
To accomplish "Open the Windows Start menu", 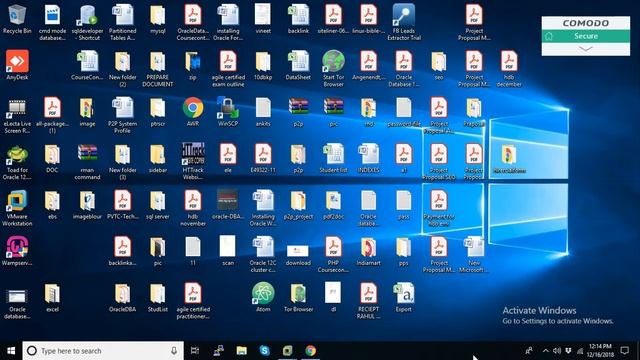I will tap(11, 351).
